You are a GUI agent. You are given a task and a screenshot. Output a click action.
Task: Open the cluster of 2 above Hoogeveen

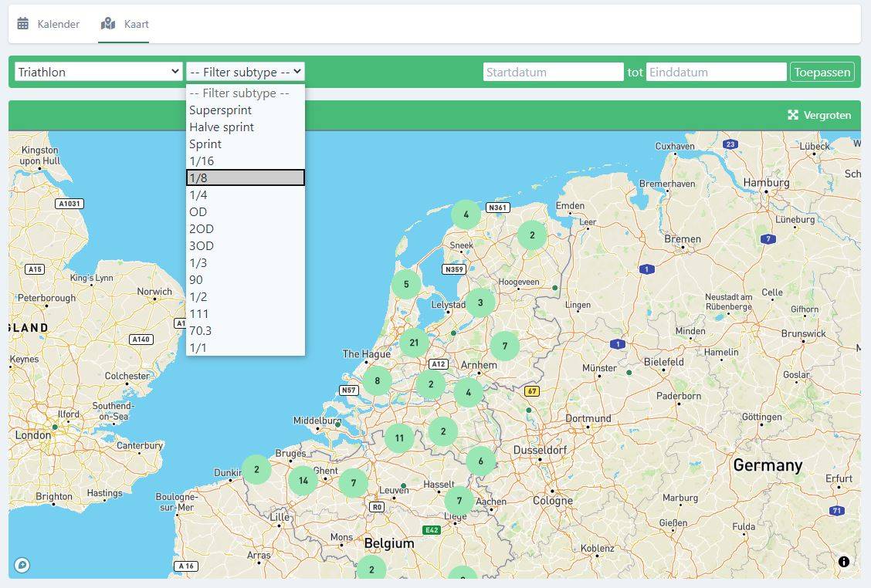(x=532, y=235)
